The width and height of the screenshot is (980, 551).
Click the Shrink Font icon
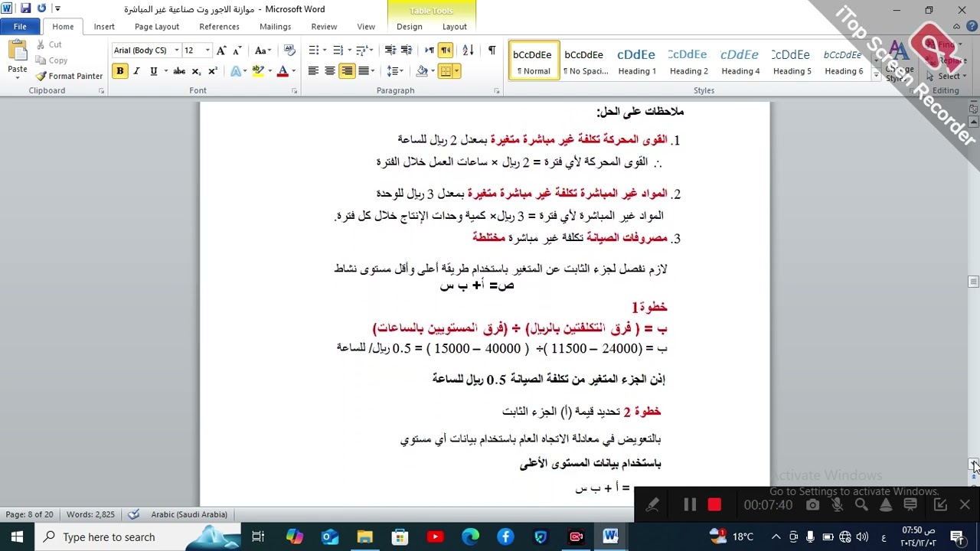[237, 51]
